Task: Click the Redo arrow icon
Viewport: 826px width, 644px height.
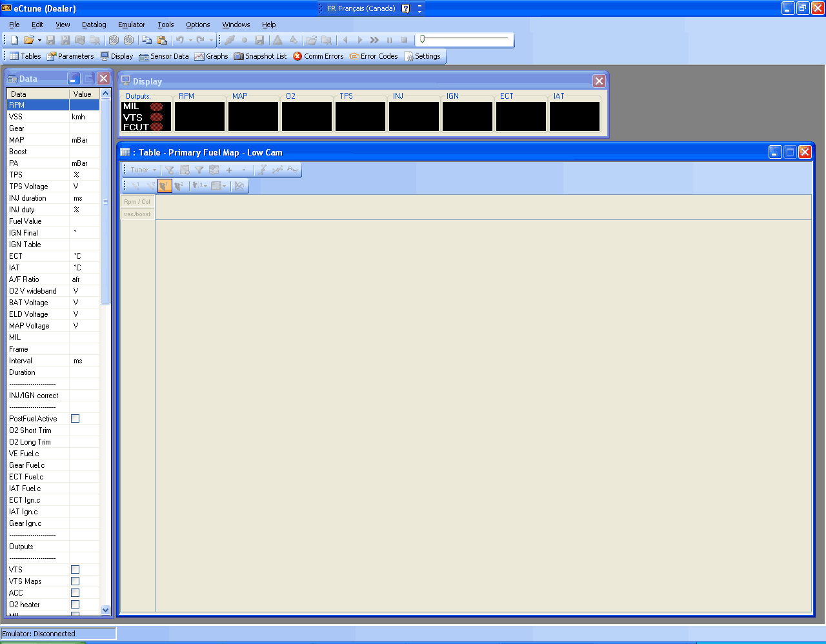Action: 201,40
